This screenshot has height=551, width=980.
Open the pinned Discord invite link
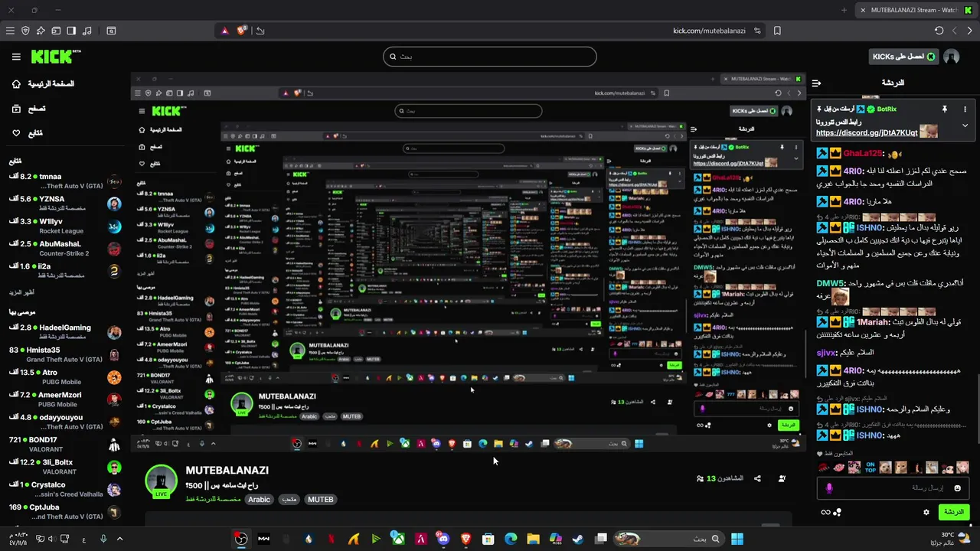pyautogui.click(x=867, y=132)
